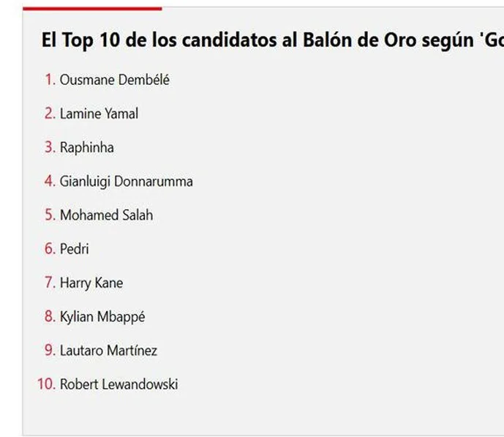The width and height of the screenshot is (504, 437).
Task: Click the red number 10 marker
Action: click(x=46, y=384)
